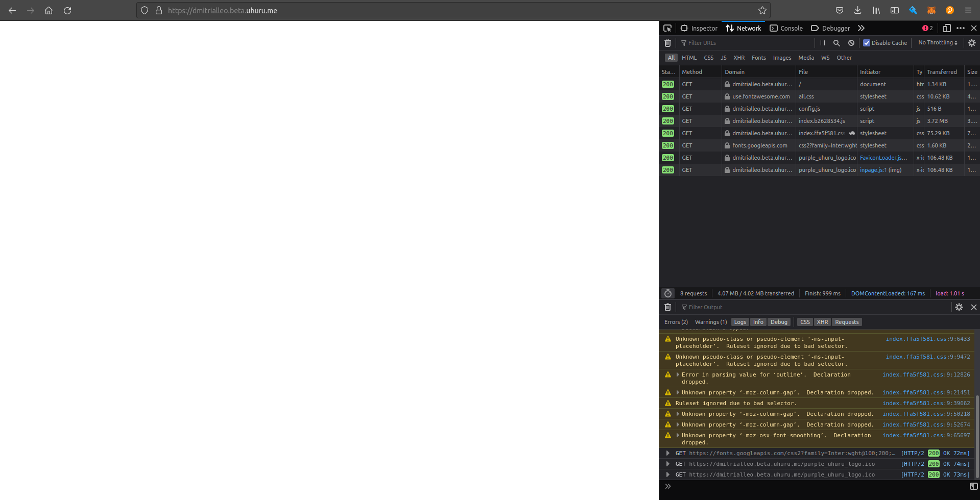Screen dimensions: 980x500
Task: Click the clear console trash icon
Action: click(x=667, y=307)
